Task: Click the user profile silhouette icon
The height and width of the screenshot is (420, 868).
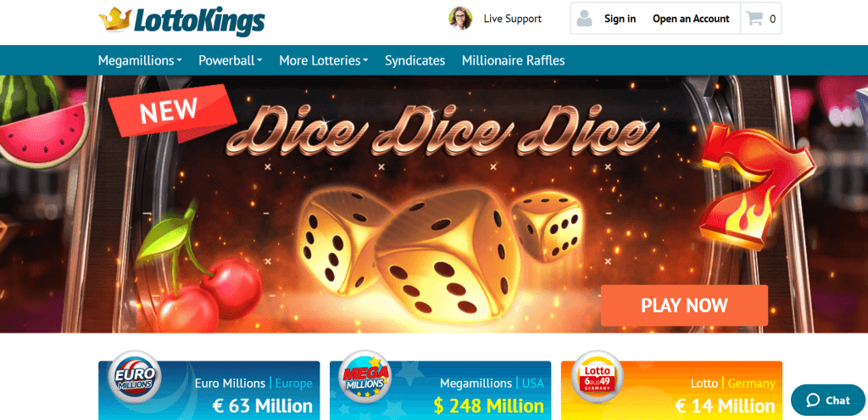Action: (584, 19)
